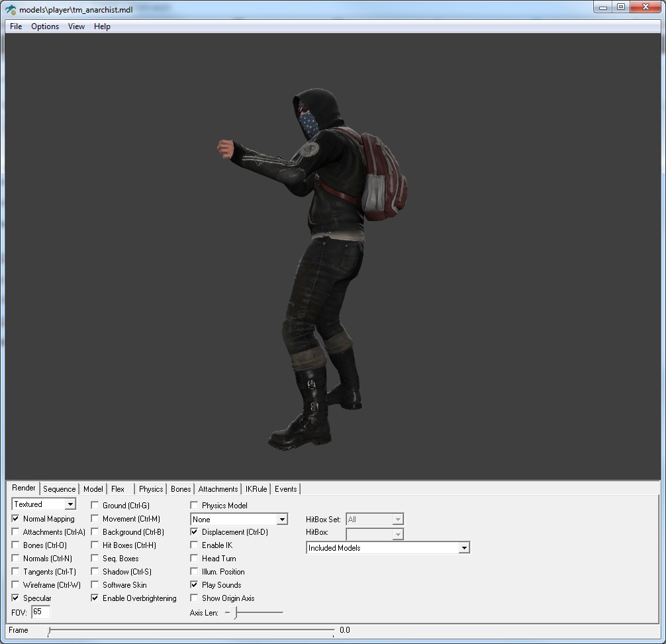Viewport: 666px width, 644px height.
Task: Open the None dropdown under Physics Model
Action: click(x=282, y=520)
